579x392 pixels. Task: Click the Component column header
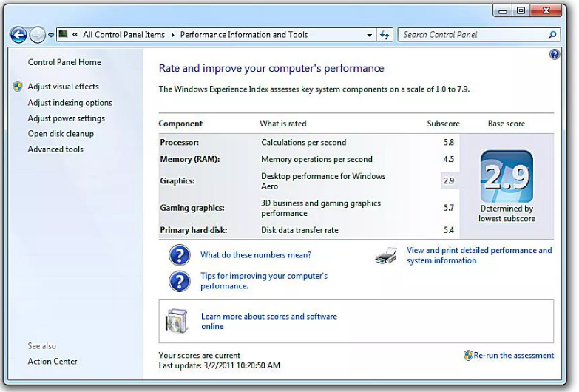(x=180, y=124)
